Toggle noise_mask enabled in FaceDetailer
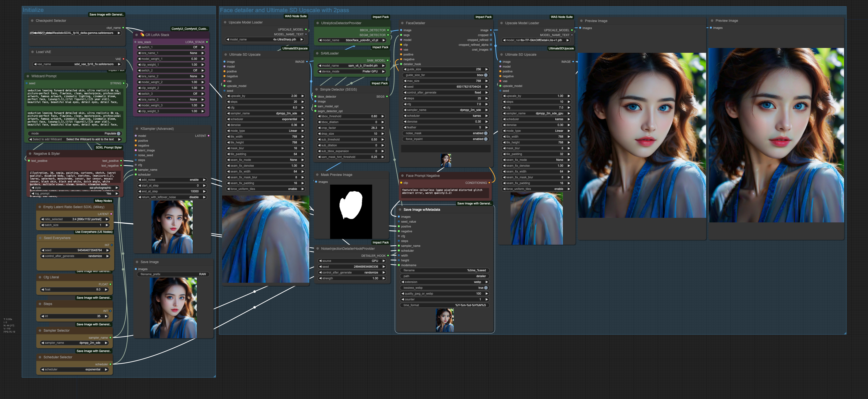This screenshot has height=399, width=868. point(486,133)
